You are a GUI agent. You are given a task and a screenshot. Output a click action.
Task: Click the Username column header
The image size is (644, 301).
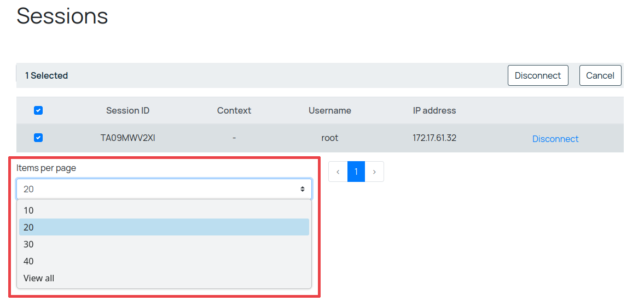point(329,110)
